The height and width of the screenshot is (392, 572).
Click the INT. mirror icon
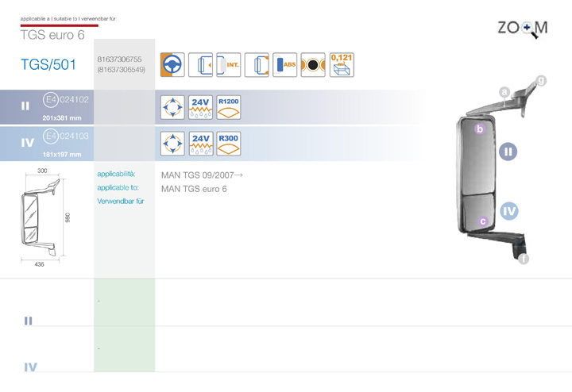[x=230, y=65]
